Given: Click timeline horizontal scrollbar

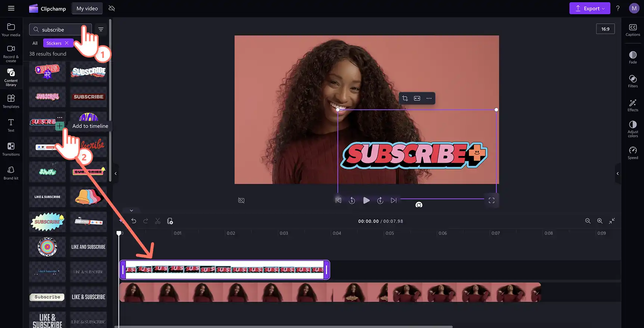Looking at the screenshot, I should click(284, 327).
